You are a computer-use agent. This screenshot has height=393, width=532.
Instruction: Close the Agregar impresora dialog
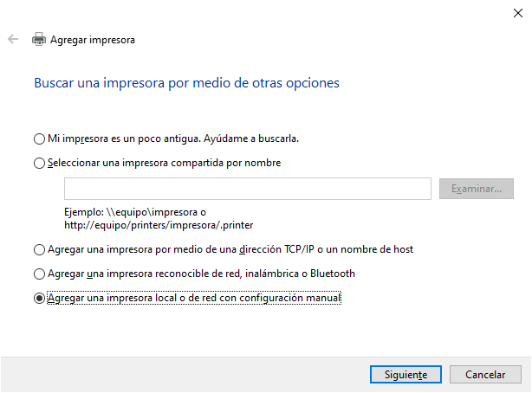516,11
